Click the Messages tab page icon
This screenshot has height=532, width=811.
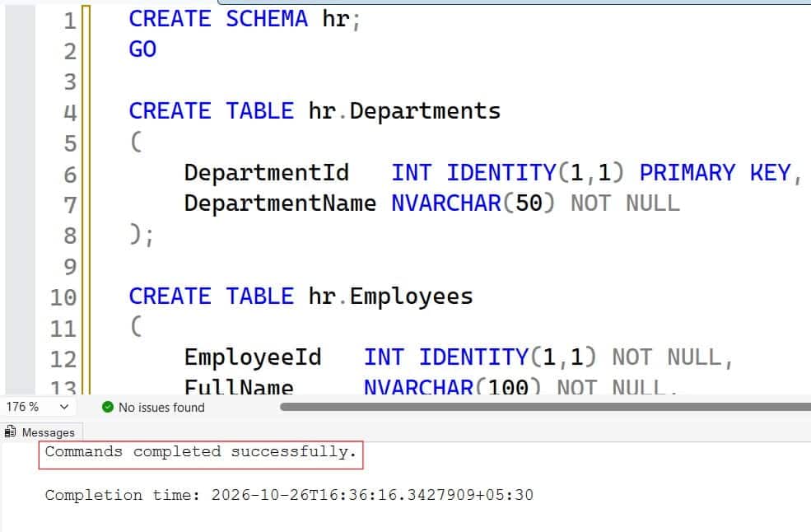pyautogui.click(x=10, y=431)
